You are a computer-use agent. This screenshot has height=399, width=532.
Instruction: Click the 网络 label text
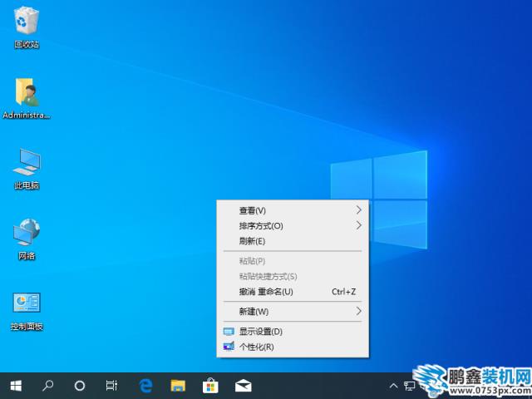[x=27, y=256]
